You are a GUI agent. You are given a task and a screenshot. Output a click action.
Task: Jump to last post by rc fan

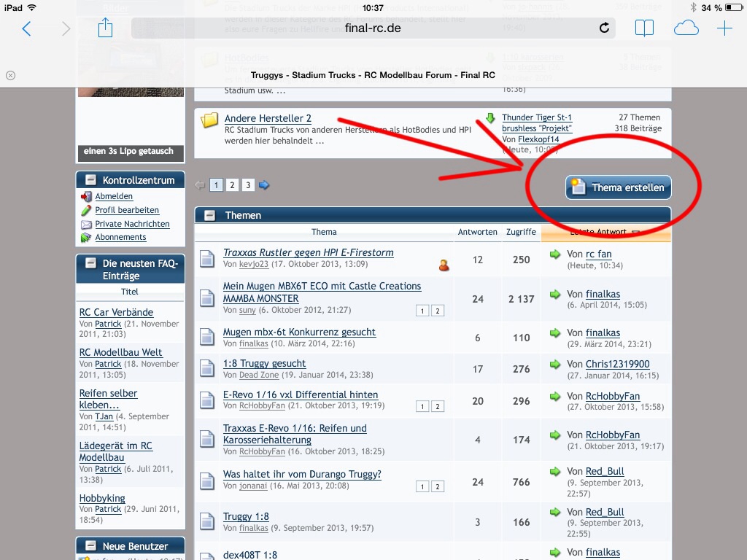556,254
